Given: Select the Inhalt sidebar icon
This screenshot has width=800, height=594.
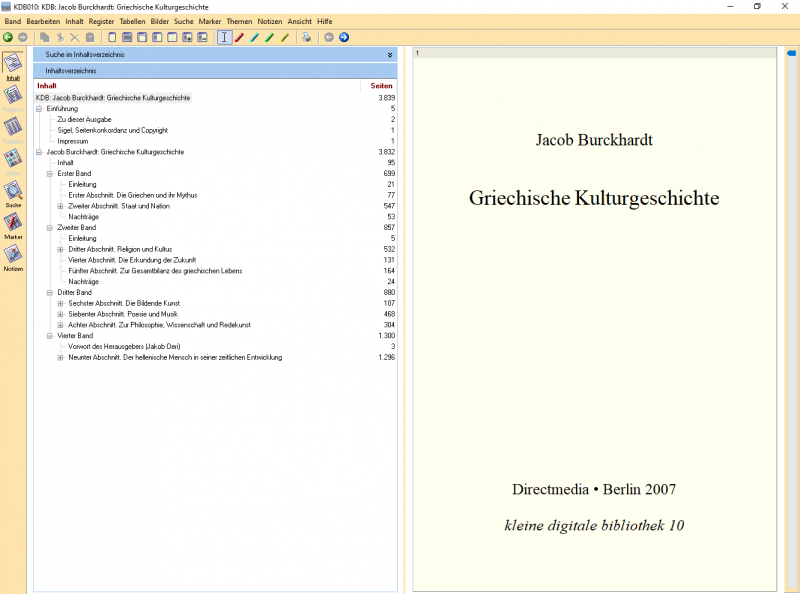Looking at the screenshot, I should [13, 63].
